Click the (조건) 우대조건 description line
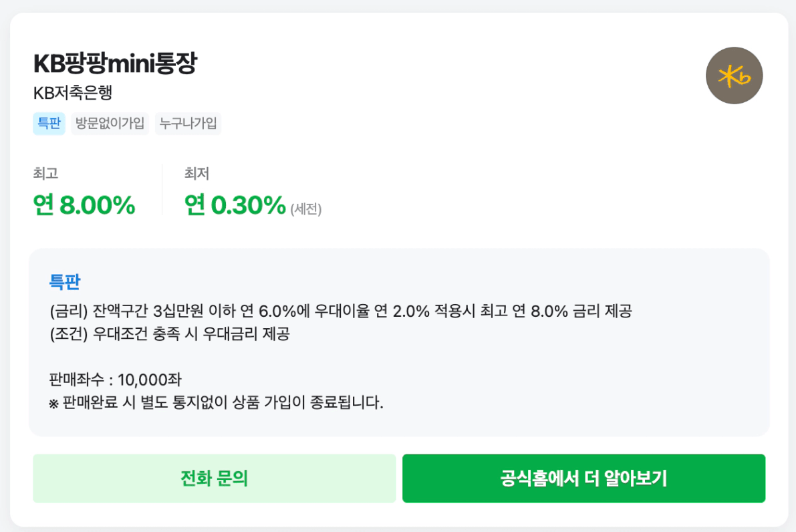Image resolution: width=796 pixels, height=532 pixels. (x=169, y=335)
